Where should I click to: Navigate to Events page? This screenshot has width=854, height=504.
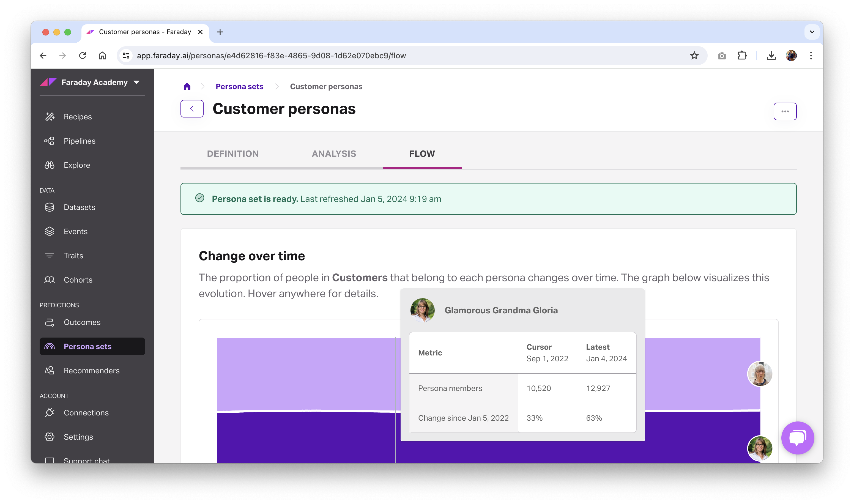pos(75,231)
